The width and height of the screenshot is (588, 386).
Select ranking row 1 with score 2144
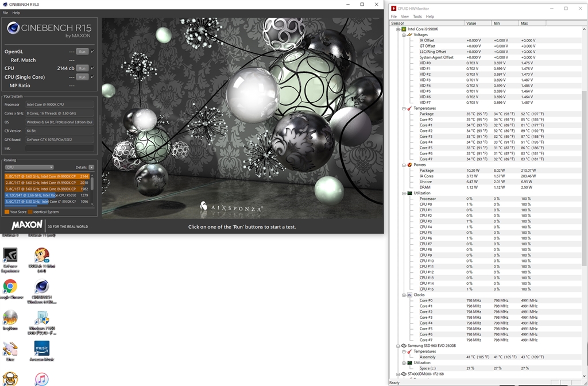coord(47,176)
